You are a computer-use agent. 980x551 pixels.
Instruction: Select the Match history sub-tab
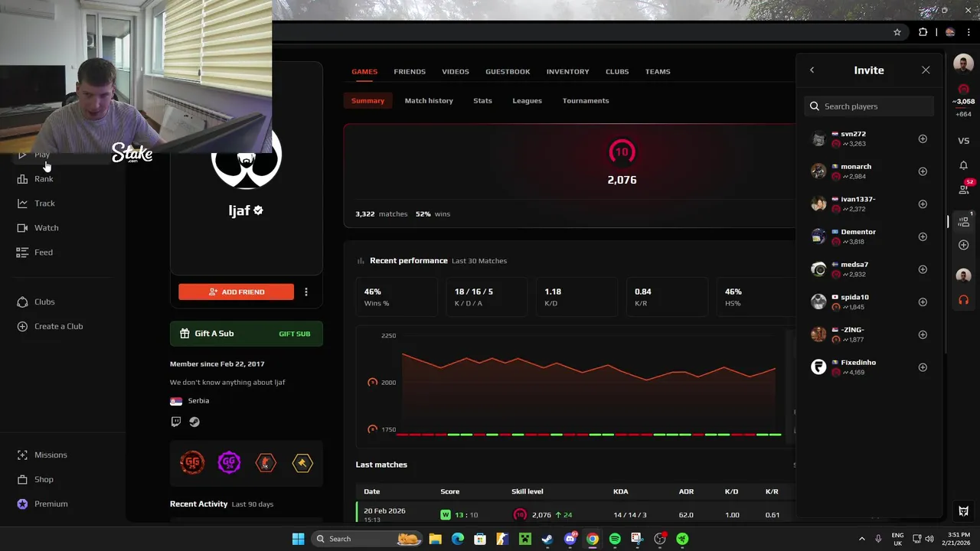(x=429, y=101)
